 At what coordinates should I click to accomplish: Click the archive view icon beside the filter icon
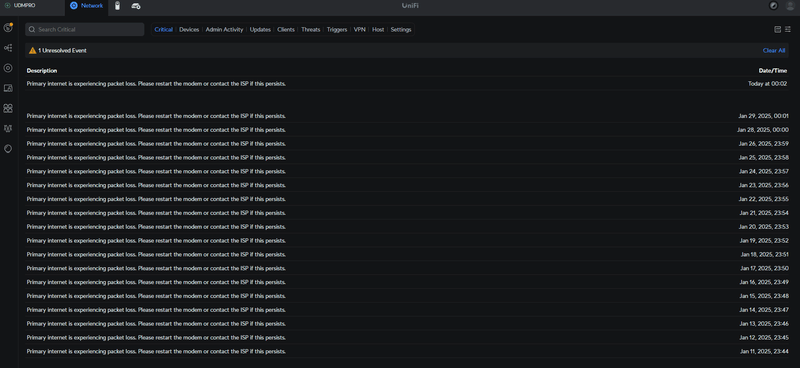tap(778, 30)
